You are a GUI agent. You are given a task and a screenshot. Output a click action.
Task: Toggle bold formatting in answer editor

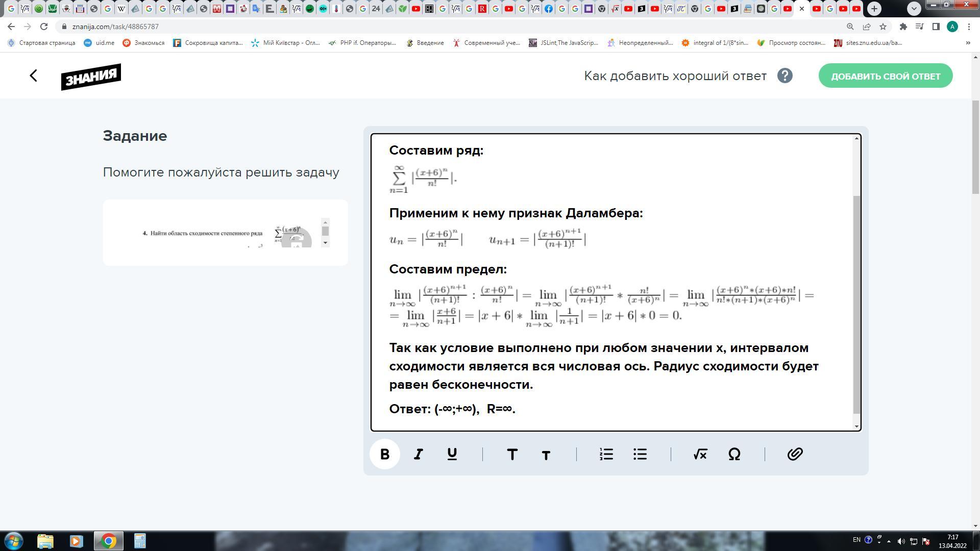coord(384,454)
